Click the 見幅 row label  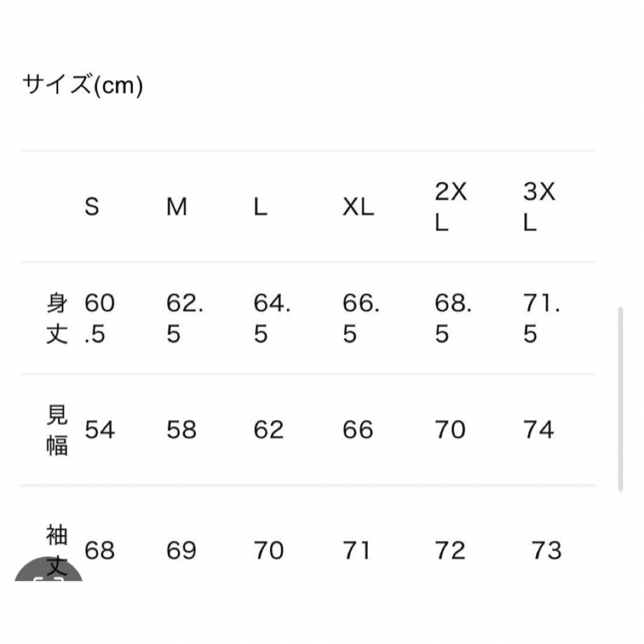point(57,430)
